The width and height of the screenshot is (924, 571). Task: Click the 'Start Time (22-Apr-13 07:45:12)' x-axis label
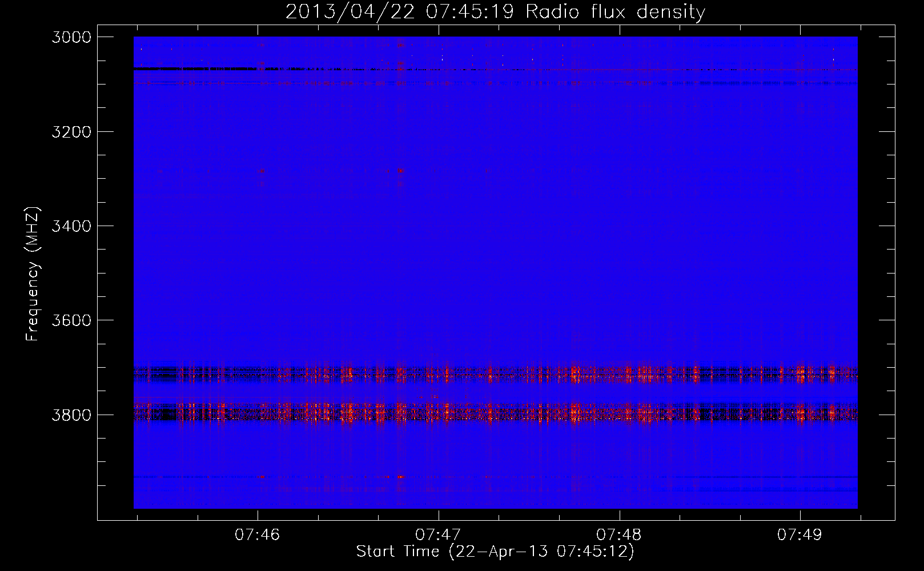(495, 552)
